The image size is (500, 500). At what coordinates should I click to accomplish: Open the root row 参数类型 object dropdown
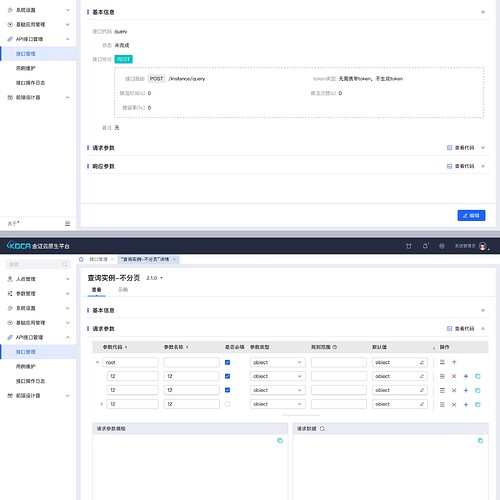(x=277, y=362)
